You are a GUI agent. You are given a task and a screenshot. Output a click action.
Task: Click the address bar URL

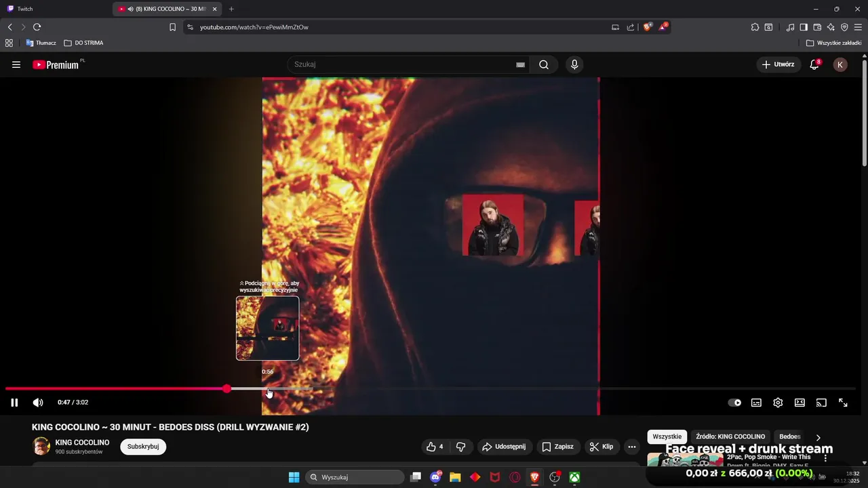point(254,27)
